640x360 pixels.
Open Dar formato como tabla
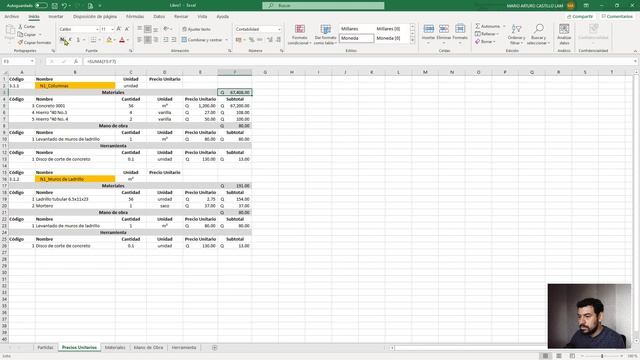tap(325, 34)
